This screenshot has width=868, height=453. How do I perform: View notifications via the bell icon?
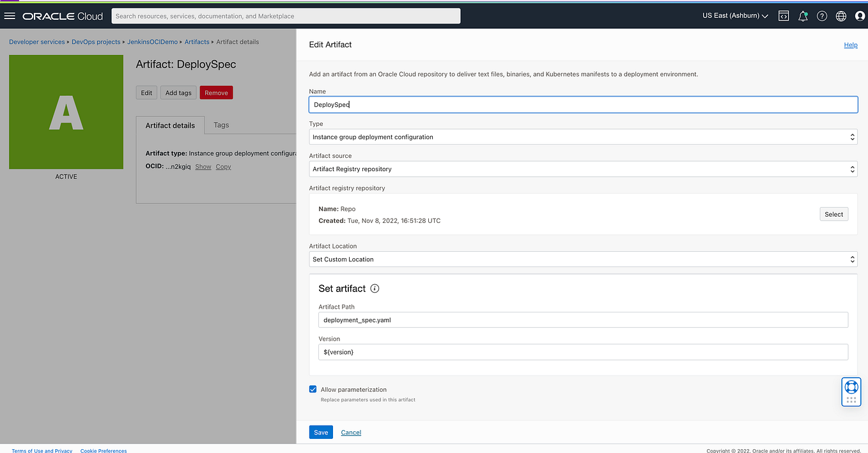[x=803, y=16]
